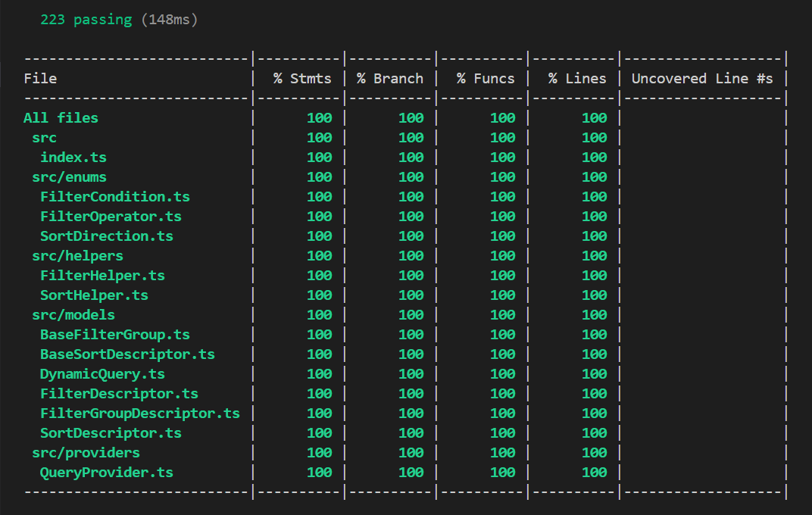Screen dimensions: 812x515
Task: Click the % Lines value for FilterHelper.ts
Action: tap(594, 276)
